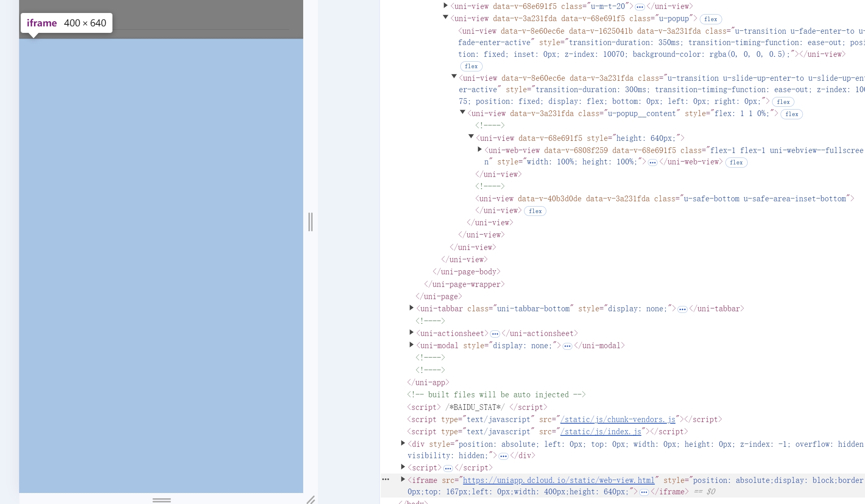Toggle flex badge on uni-web-view node

click(x=736, y=162)
